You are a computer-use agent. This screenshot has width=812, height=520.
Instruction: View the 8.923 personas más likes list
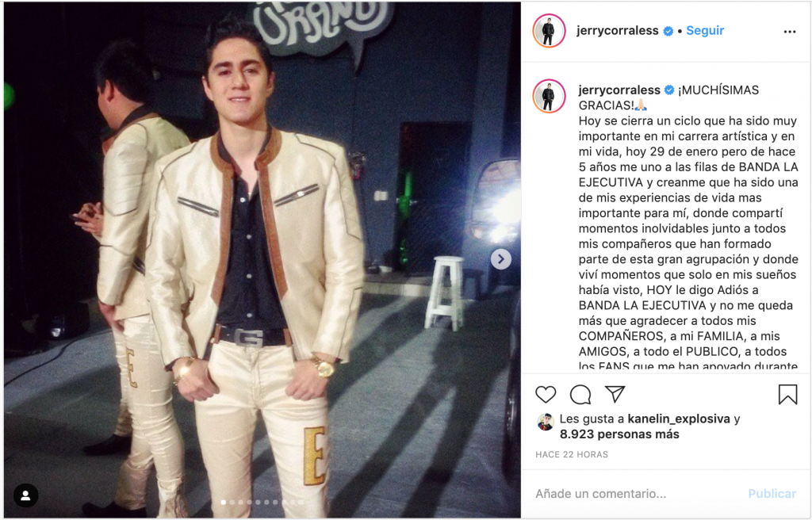pos(619,434)
